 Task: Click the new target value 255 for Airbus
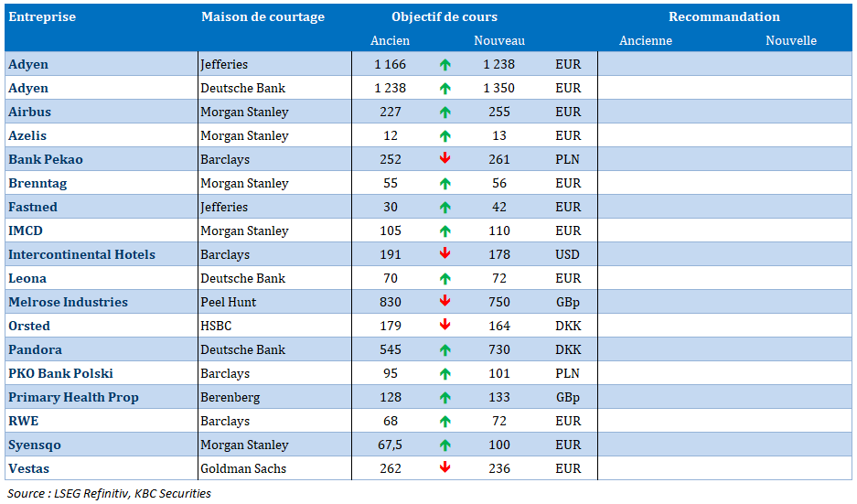tap(499, 113)
